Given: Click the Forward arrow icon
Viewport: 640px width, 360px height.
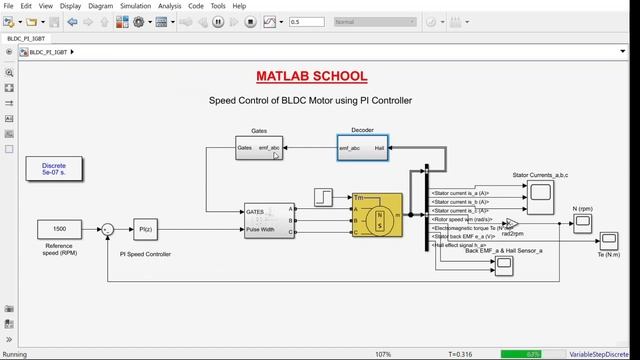Looking at the screenshot, I should pyautogui.click(x=88, y=22).
